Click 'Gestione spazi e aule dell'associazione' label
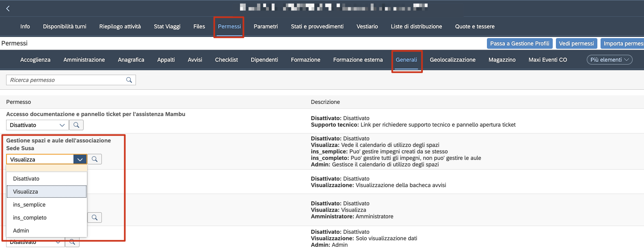The height and width of the screenshot is (250, 644). pyautogui.click(x=58, y=140)
